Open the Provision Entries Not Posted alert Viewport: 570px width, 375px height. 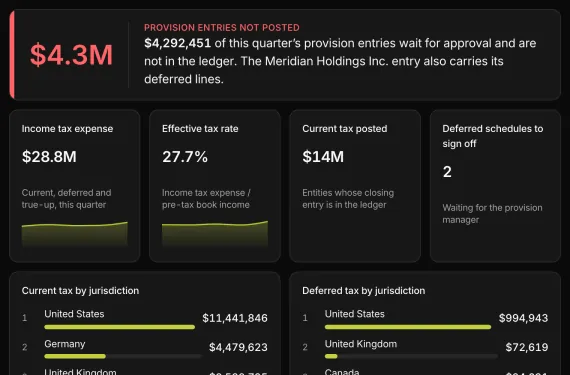tap(285, 55)
